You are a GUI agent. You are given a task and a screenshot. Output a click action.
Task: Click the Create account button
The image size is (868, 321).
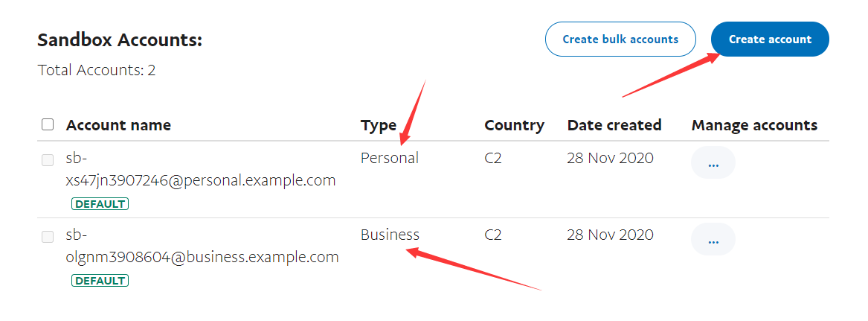pos(770,39)
